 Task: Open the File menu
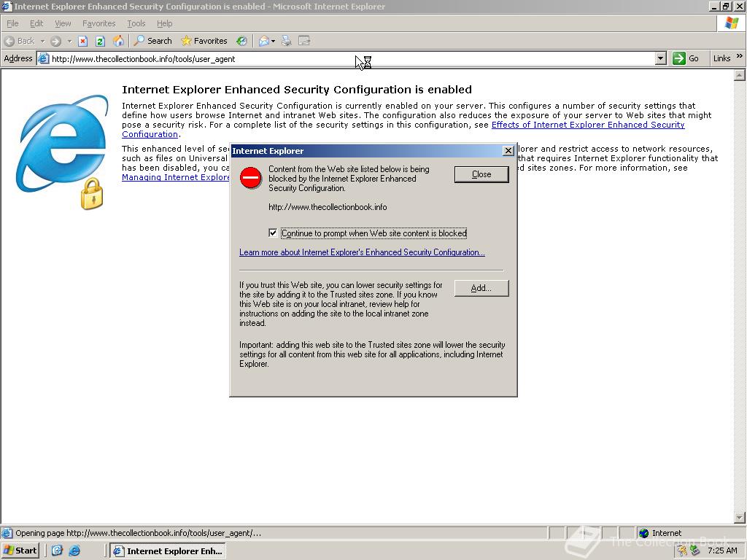[x=12, y=23]
